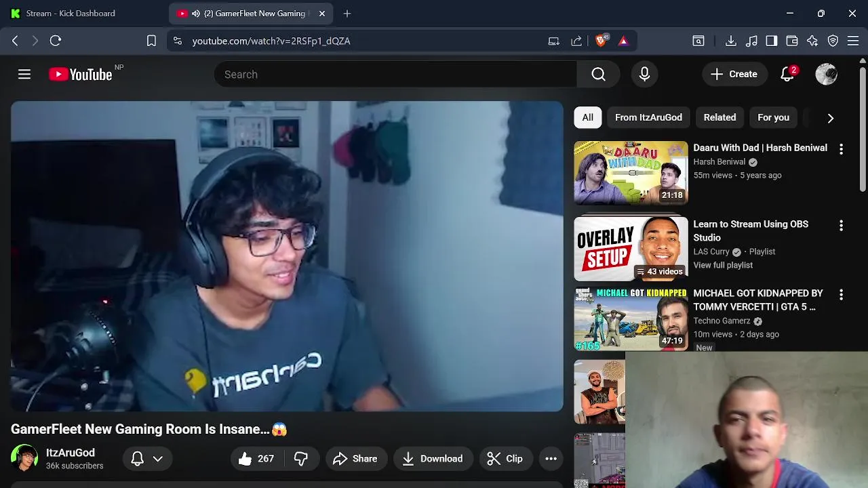This screenshot has width=868, height=488.
Task: Create a Clip of the video
Action: pos(505,459)
